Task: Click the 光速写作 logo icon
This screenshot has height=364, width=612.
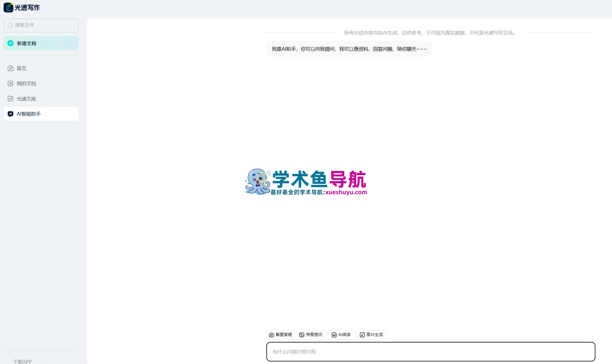Action: [8, 7]
